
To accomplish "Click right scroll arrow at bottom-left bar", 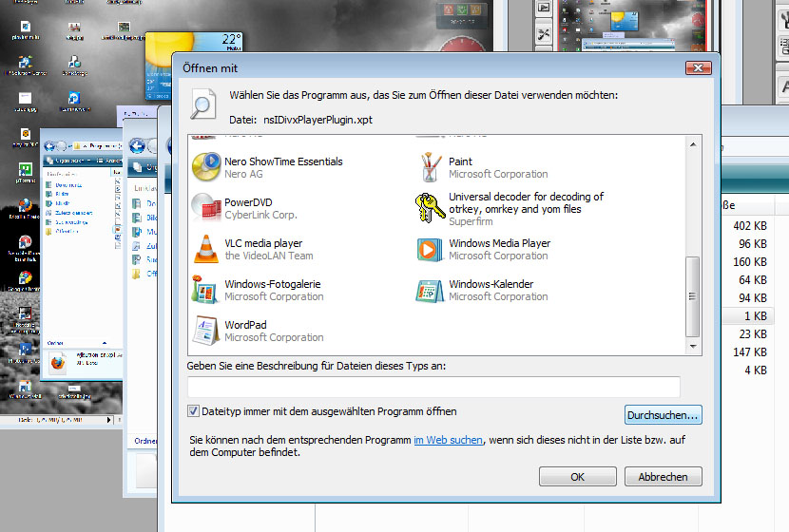I will 108,420.
